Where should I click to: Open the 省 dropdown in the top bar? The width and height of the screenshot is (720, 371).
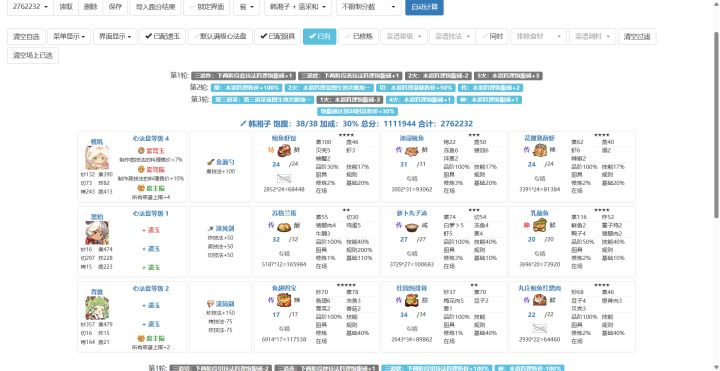pos(246,7)
